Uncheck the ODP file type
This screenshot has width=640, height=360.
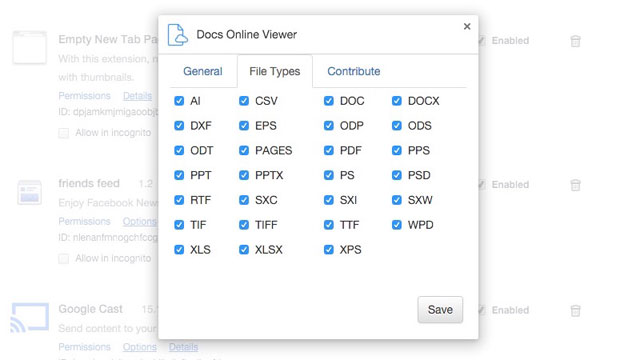tap(329, 126)
